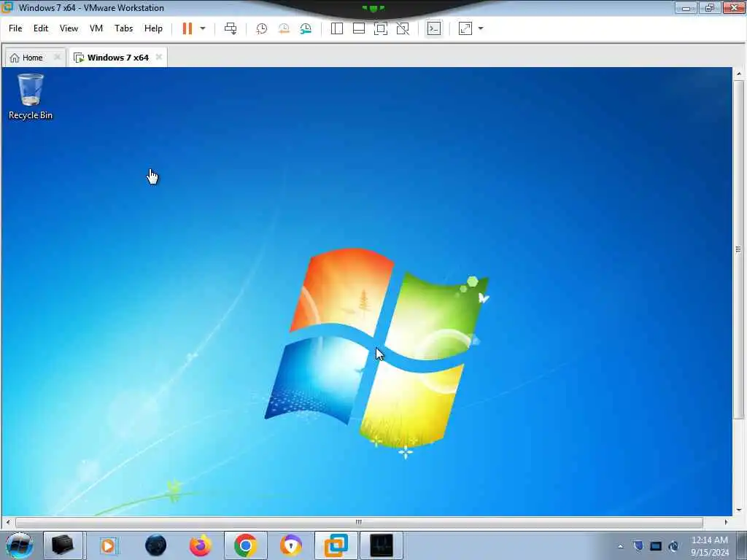The height and width of the screenshot is (560, 747).
Task: Take a snapshot of this virtual machine
Action: 262,28
